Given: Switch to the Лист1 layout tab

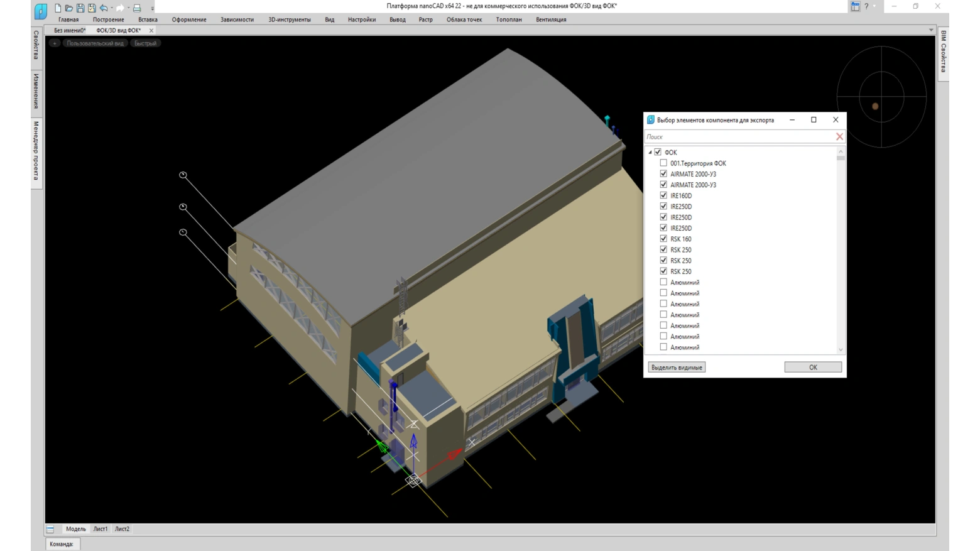Looking at the screenshot, I should pos(101,529).
